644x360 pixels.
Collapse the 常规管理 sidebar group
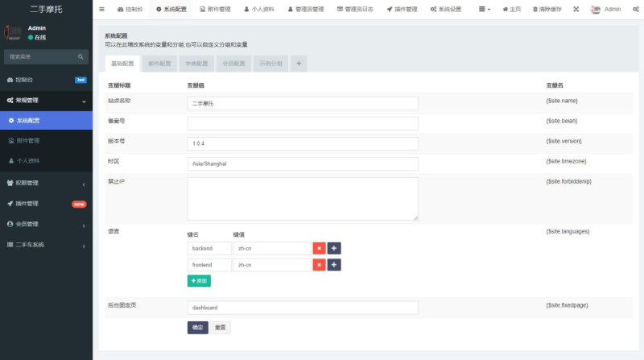pos(46,101)
